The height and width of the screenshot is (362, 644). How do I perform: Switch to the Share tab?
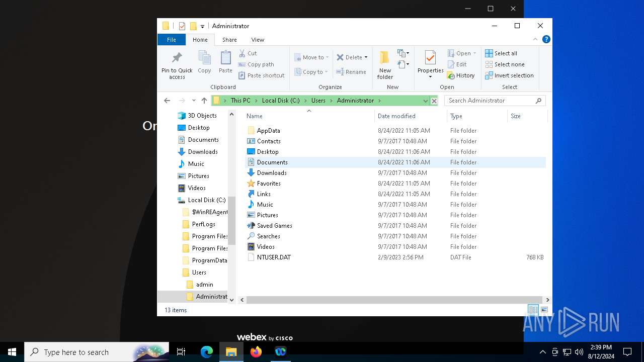pos(229,40)
